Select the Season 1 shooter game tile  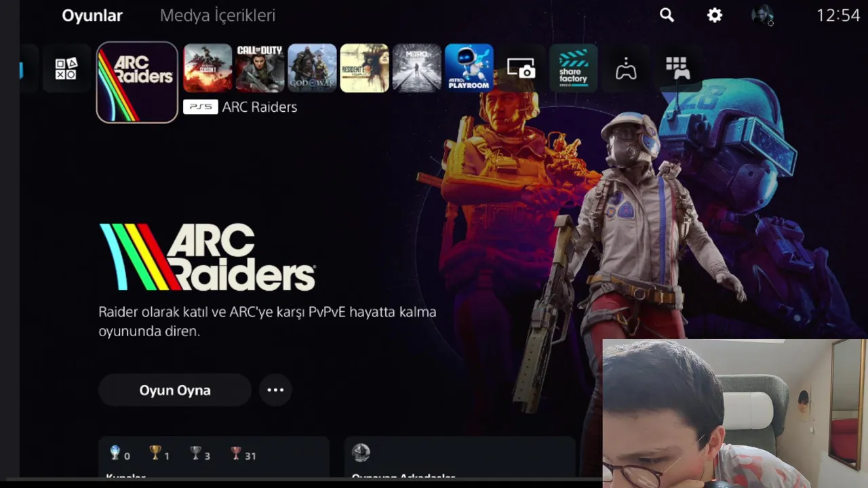(x=208, y=68)
